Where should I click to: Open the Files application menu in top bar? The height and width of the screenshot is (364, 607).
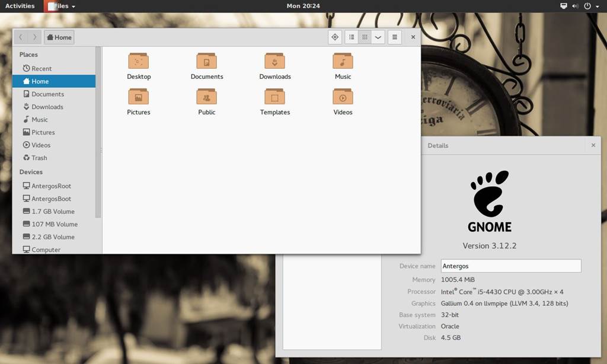click(61, 6)
